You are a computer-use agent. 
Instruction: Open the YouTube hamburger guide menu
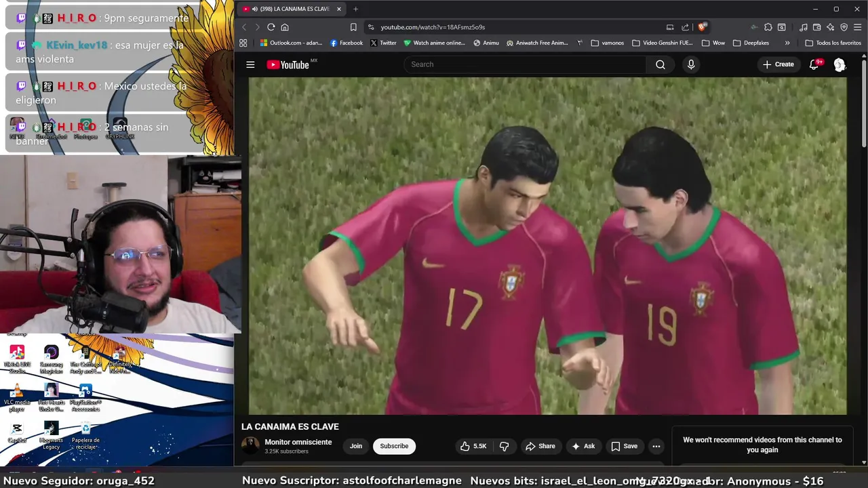coord(250,64)
